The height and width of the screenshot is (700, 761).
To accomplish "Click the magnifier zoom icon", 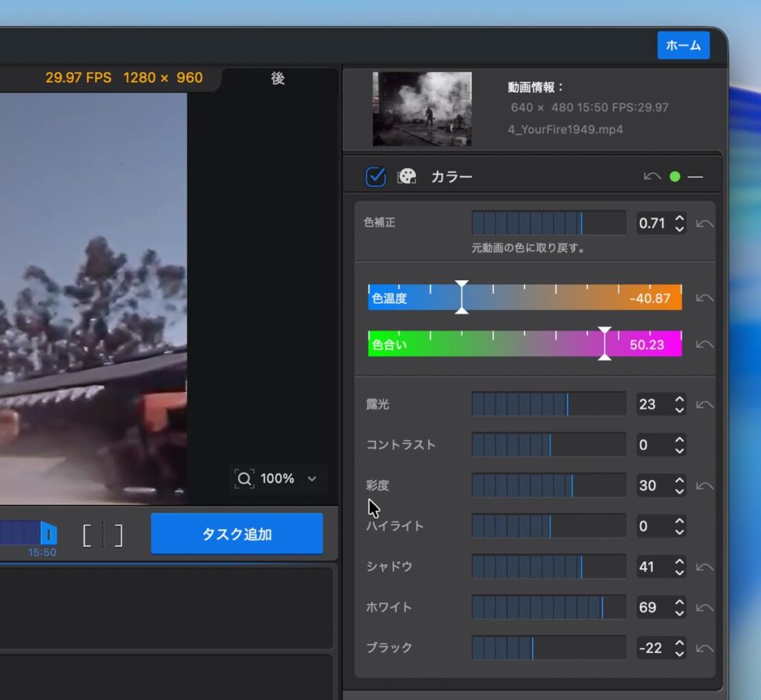I will tap(244, 479).
